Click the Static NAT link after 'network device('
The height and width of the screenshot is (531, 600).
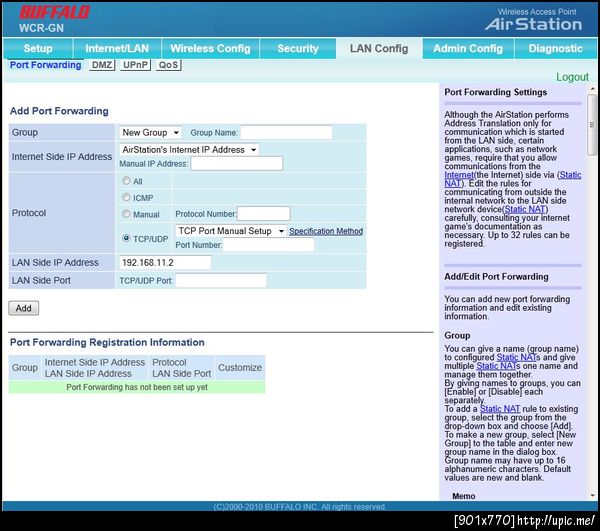(x=525, y=209)
